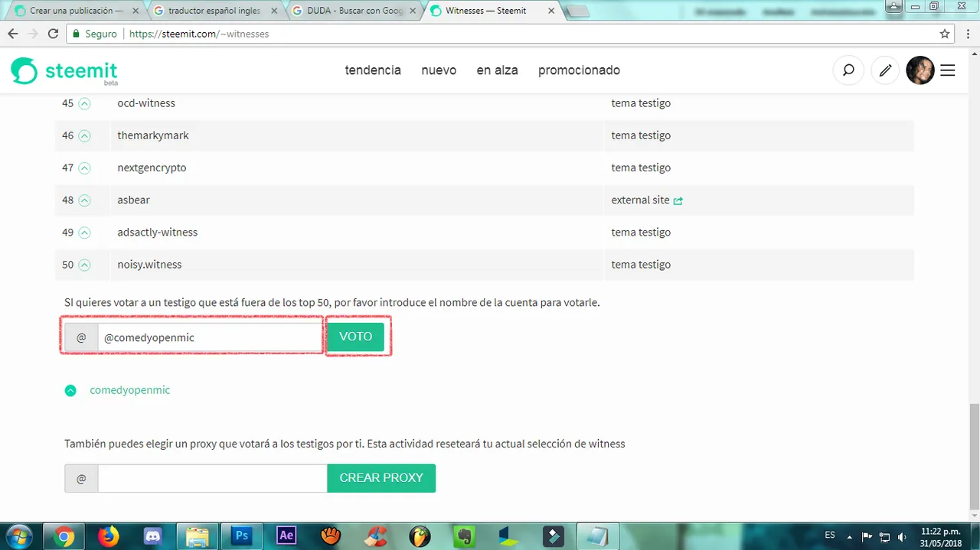Open the adsactly-witness account link
Viewport: 980px width, 550px height.
coord(157,232)
